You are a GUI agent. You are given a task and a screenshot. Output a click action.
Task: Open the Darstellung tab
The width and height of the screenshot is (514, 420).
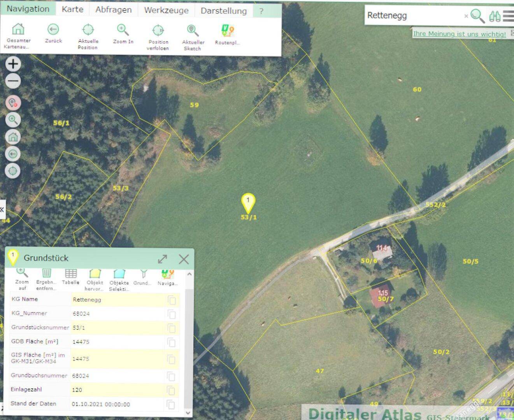(224, 11)
